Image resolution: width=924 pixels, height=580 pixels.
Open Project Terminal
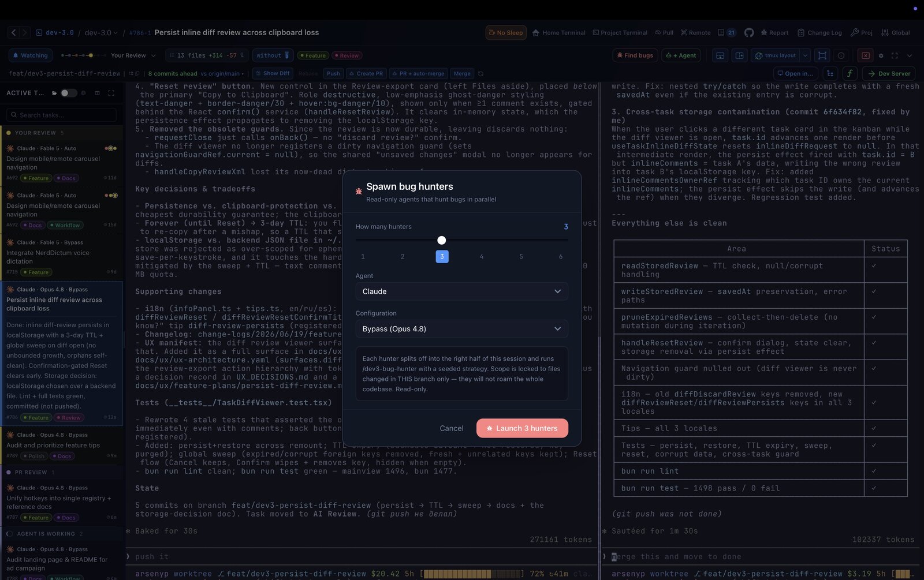(x=620, y=33)
